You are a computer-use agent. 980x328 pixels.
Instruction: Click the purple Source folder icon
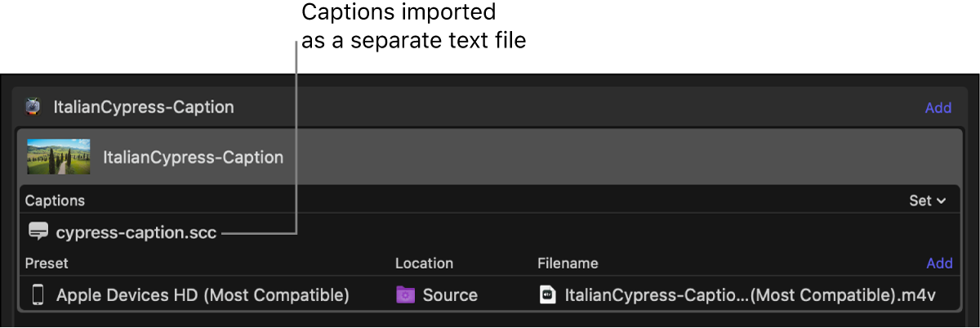(405, 295)
